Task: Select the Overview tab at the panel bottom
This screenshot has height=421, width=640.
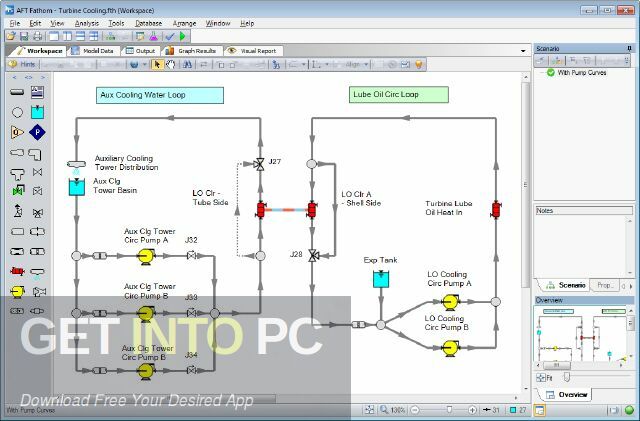Action: (567, 394)
